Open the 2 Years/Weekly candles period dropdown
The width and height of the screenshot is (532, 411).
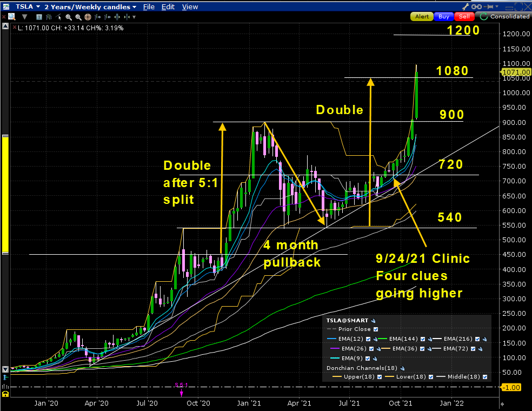[x=91, y=7]
